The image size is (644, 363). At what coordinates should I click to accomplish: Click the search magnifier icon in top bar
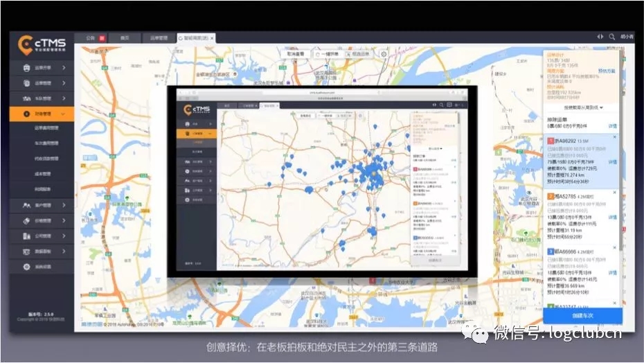(x=612, y=37)
